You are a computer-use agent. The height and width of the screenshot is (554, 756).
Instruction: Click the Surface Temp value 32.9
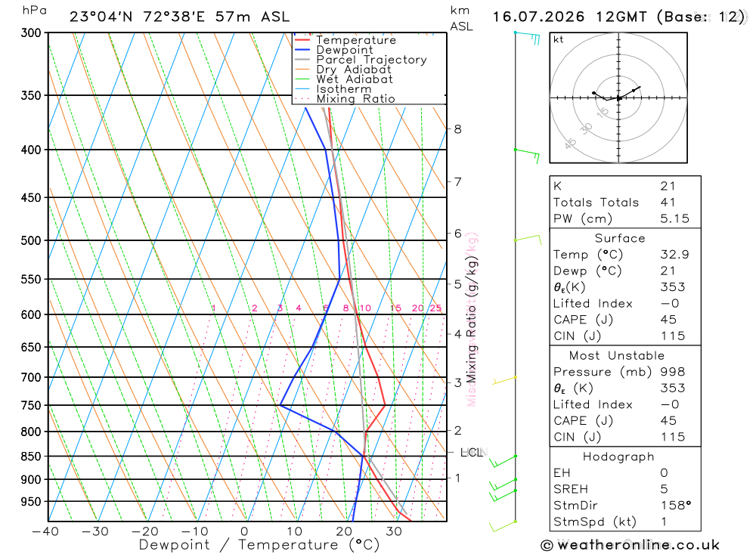coord(674,255)
